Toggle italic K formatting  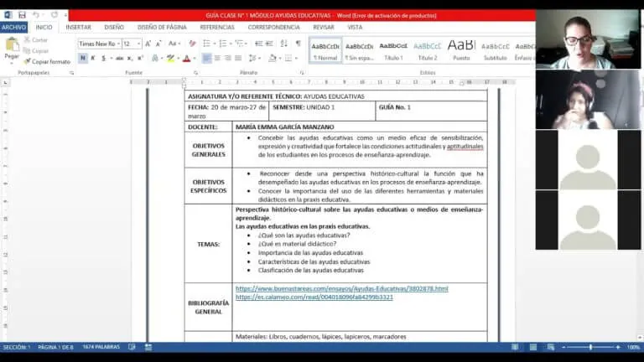[x=93, y=59]
